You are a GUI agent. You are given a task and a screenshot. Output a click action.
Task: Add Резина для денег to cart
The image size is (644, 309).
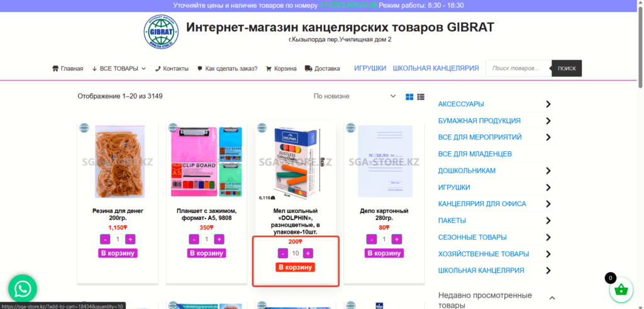click(118, 253)
